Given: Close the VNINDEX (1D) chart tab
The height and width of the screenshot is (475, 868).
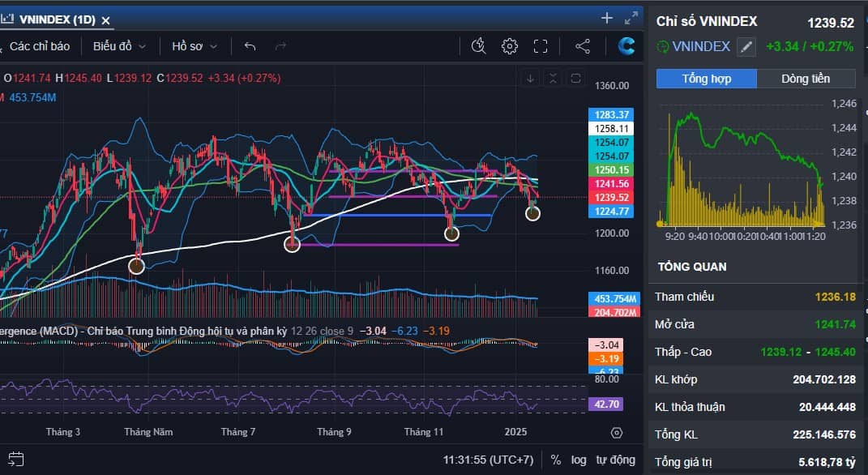Looking at the screenshot, I should pos(106,19).
